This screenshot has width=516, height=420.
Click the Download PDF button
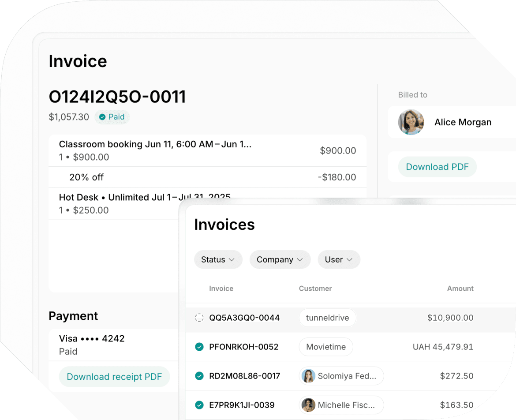pos(437,167)
